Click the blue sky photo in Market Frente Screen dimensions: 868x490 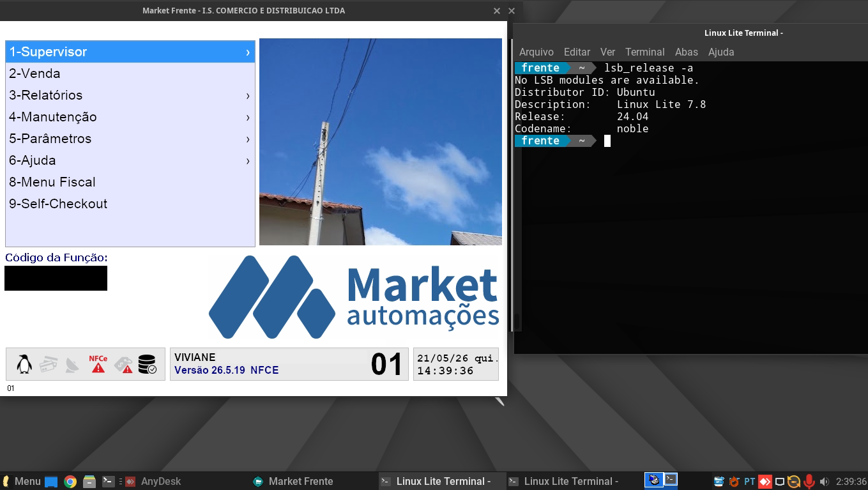pos(381,142)
